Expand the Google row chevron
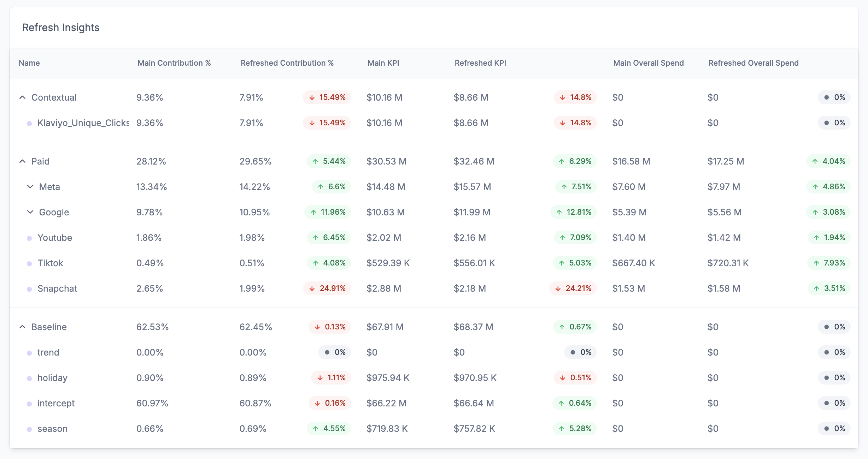Image resolution: width=868 pixels, height=459 pixels. pos(30,212)
